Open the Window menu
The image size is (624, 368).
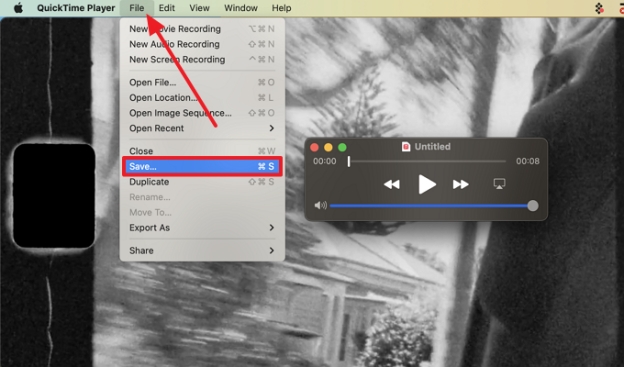coord(241,8)
